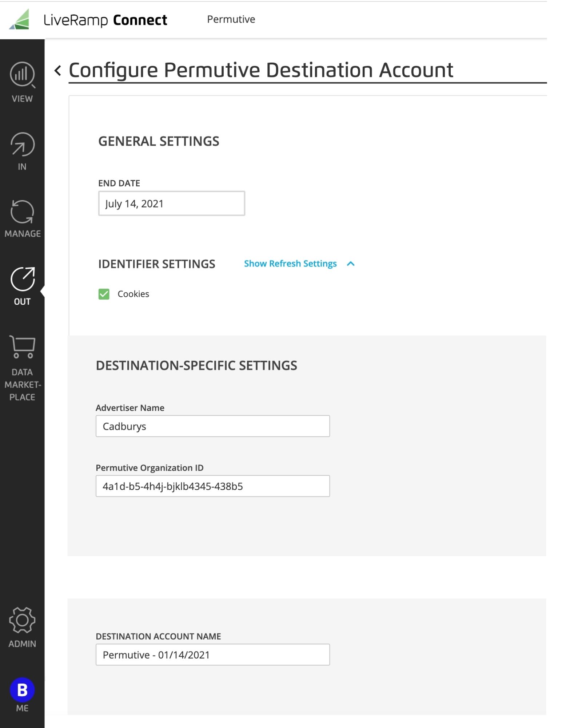
Task: Click the blue B profile avatar
Action: point(22,690)
